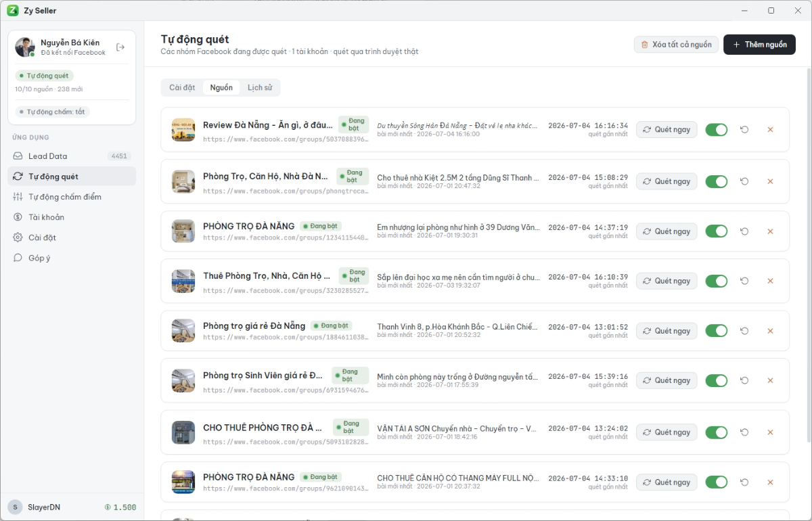This screenshot has height=521, width=812.
Task: Click CHO THUÊ PHÒNG TRỌ ĐÀ group thumbnail
Action: pos(183,432)
